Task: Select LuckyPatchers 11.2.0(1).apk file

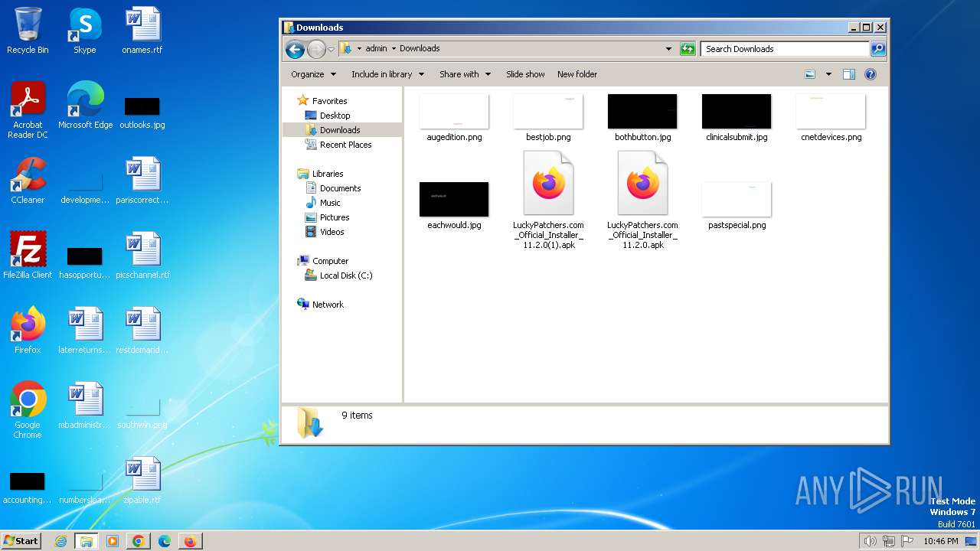Action: 548,201
